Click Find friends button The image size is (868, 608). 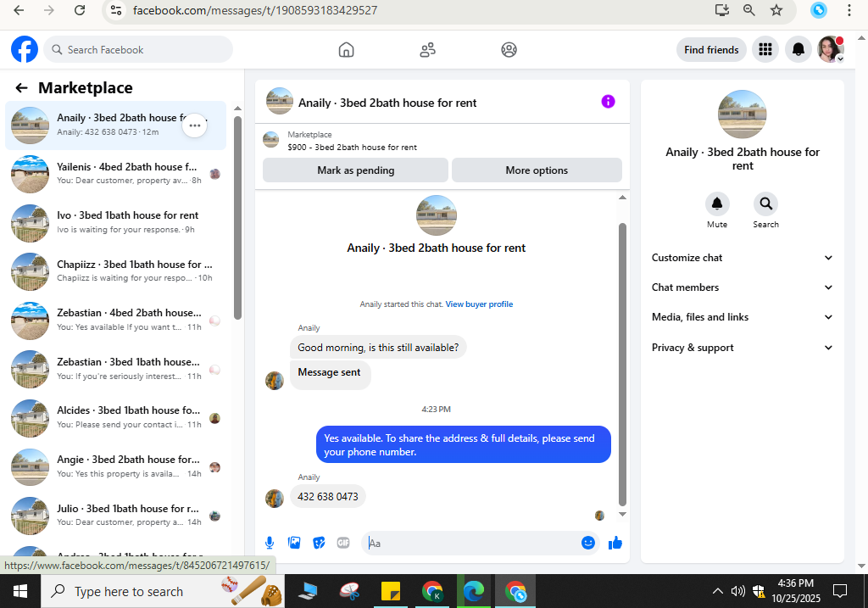(x=711, y=50)
